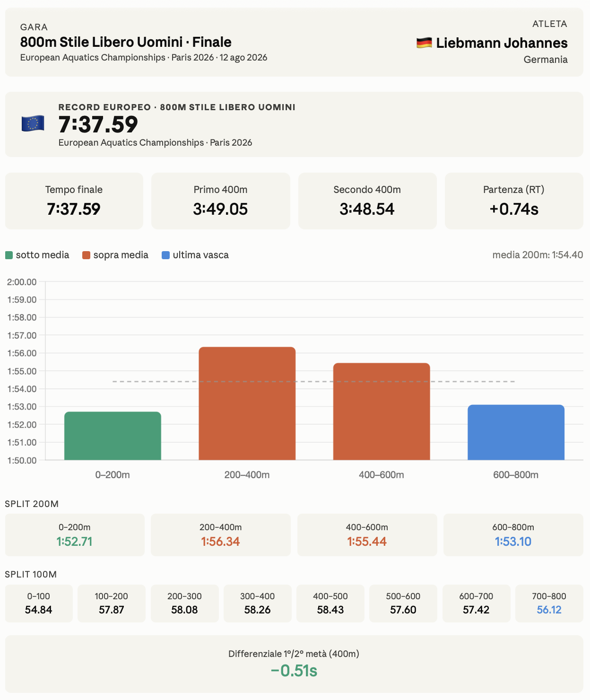Click the 0–200m split value 1:52.71
Viewport: 590px width, 700px height.
coord(75,542)
